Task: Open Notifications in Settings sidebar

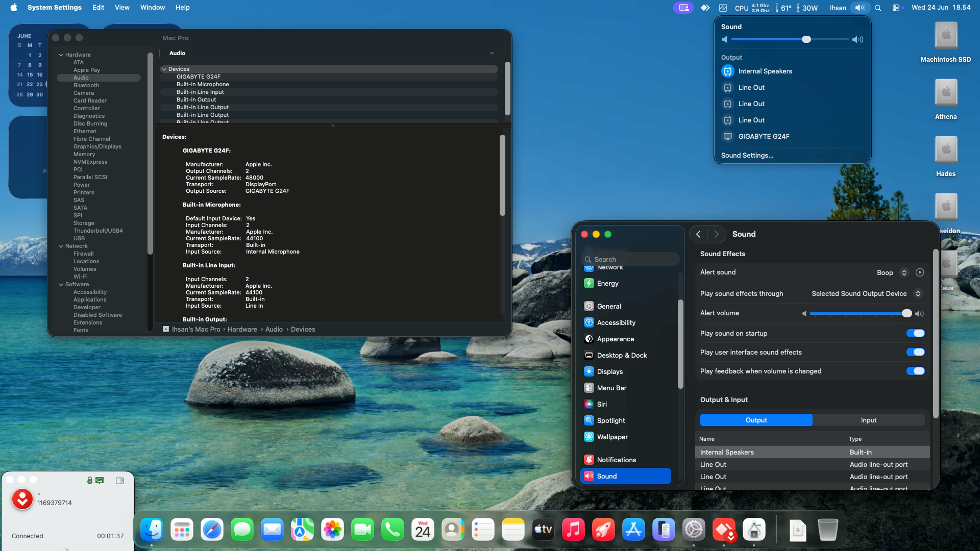Action: tap(626, 460)
